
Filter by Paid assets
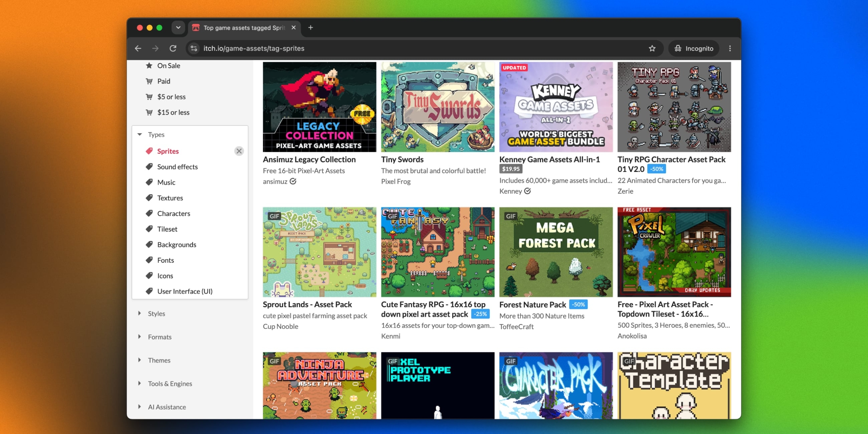click(x=164, y=81)
